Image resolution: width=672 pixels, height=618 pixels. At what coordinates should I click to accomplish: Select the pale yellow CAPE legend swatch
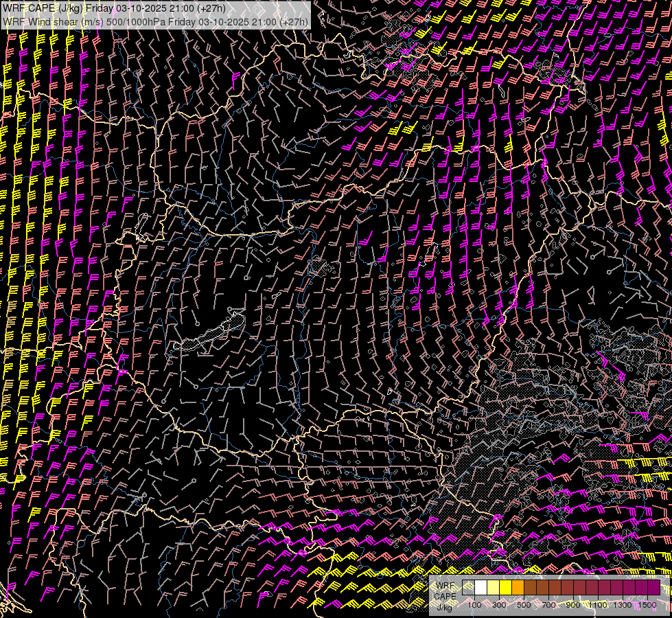[x=494, y=588]
